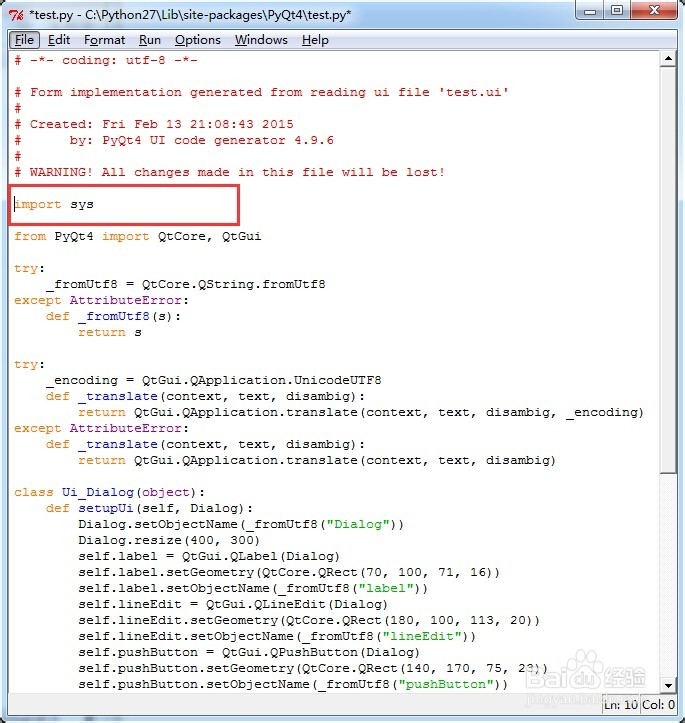Click the 'self.label.setGeometry' line

tap(289, 572)
